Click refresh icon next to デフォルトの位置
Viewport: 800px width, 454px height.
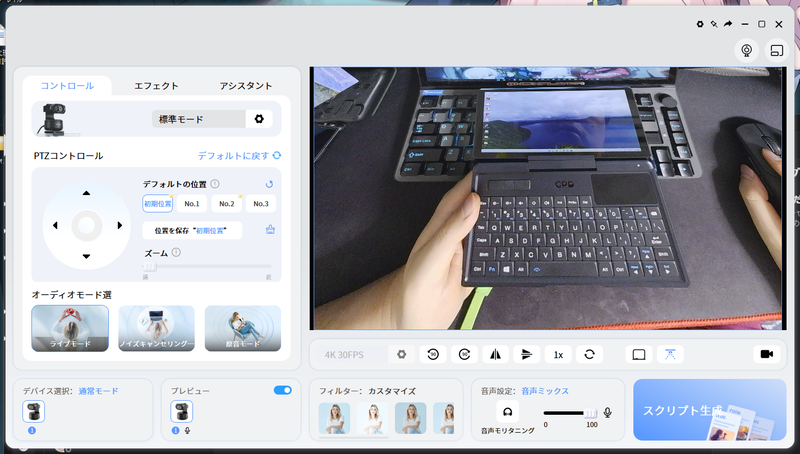[x=269, y=184]
